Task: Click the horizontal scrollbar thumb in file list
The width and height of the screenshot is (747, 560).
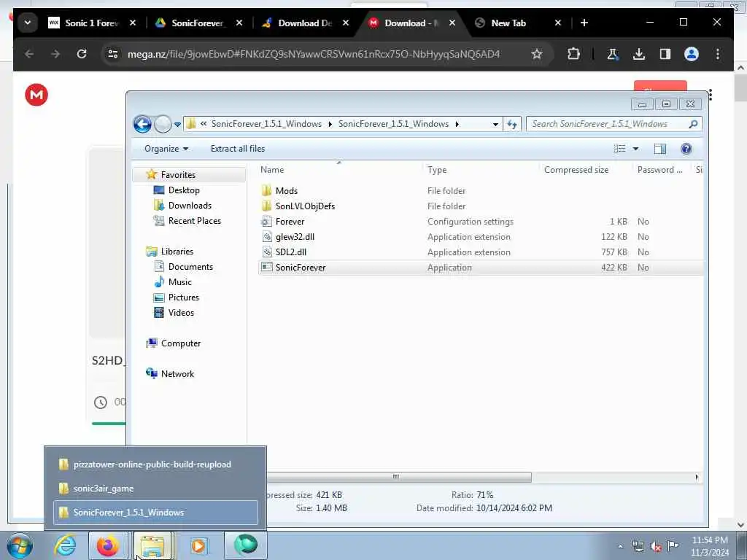Action: pyautogui.click(x=396, y=477)
